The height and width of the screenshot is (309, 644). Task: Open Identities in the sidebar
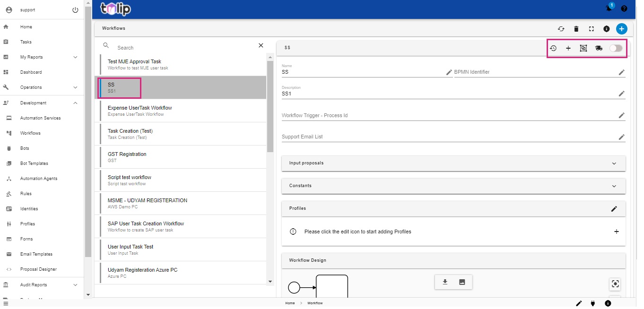click(x=42, y=209)
